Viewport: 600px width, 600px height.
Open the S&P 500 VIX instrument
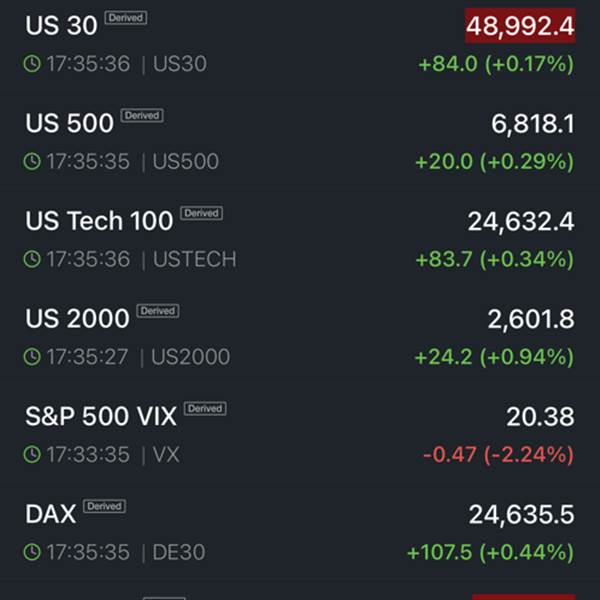[100, 417]
